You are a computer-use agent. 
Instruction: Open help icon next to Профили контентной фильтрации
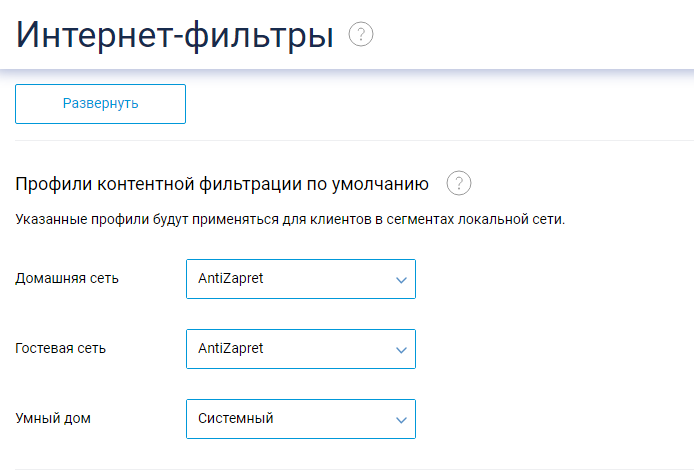(459, 183)
